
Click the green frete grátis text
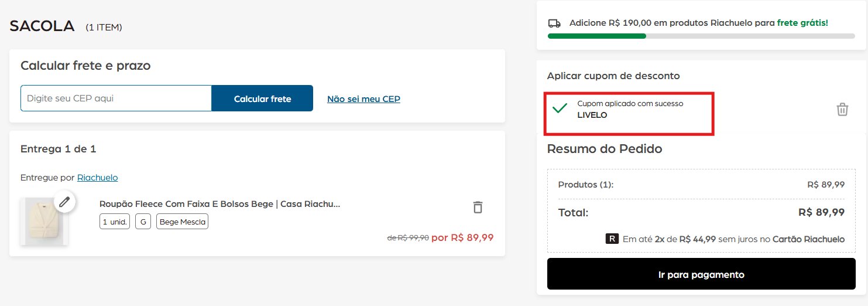[x=802, y=23]
